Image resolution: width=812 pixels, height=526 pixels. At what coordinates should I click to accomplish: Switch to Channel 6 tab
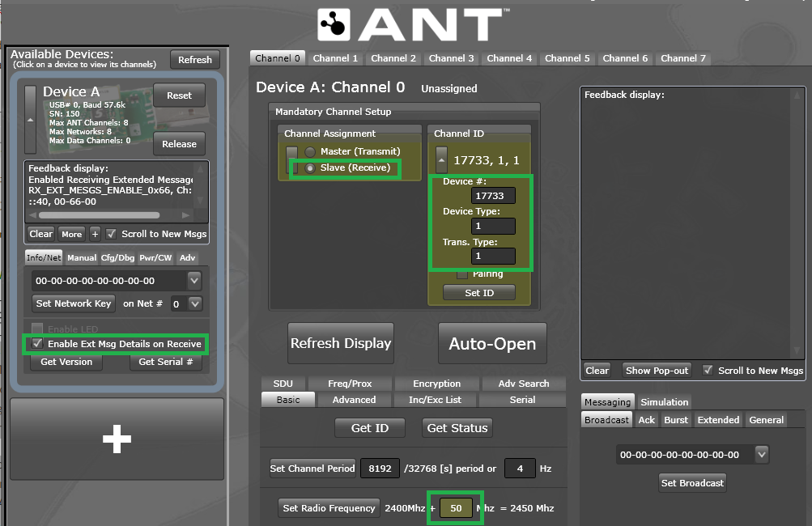pos(625,58)
